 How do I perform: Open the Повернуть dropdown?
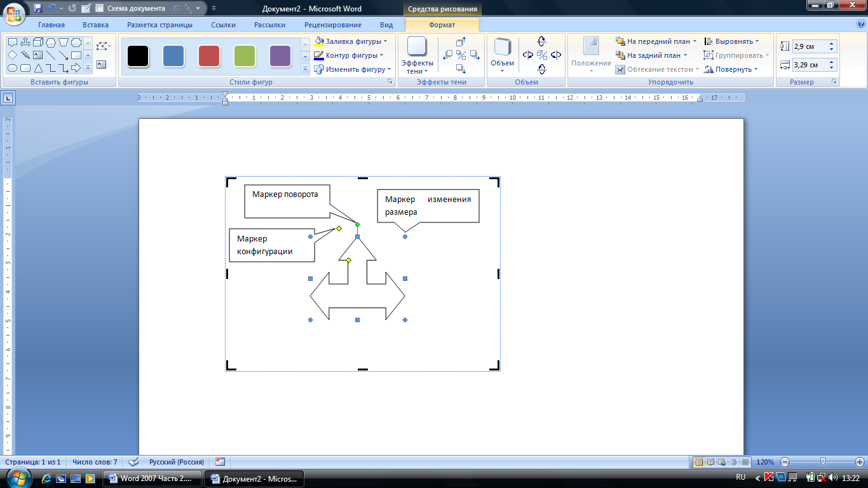tap(731, 69)
